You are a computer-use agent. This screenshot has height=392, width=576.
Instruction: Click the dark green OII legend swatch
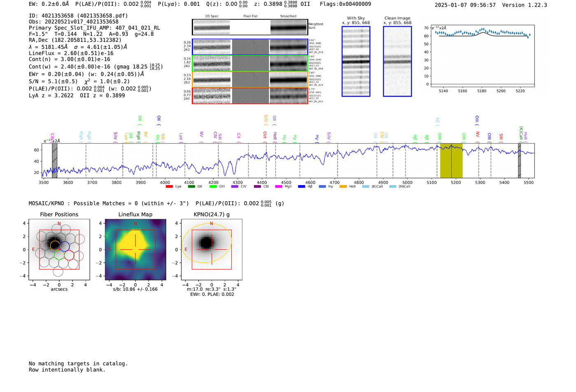pyautogui.click(x=191, y=187)
